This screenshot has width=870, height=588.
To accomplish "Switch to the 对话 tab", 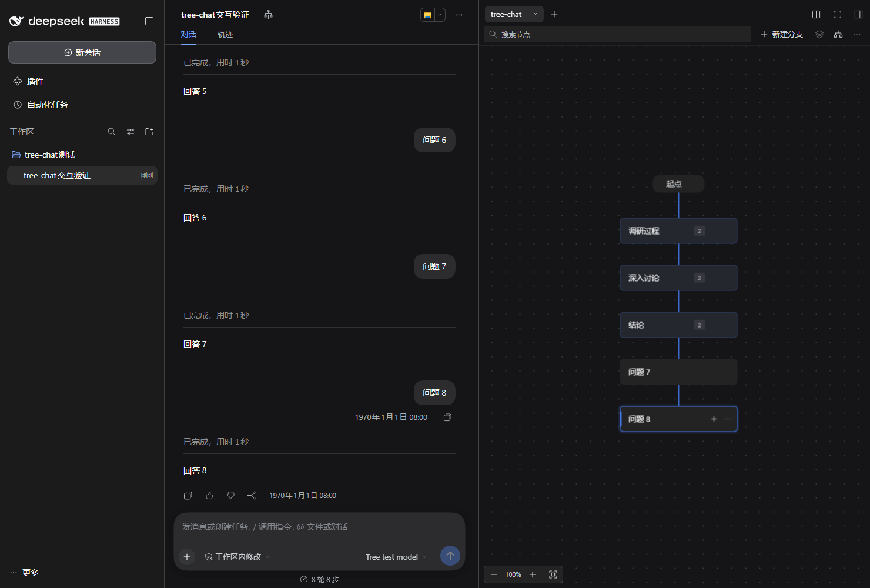I will click(x=189, y=34).
